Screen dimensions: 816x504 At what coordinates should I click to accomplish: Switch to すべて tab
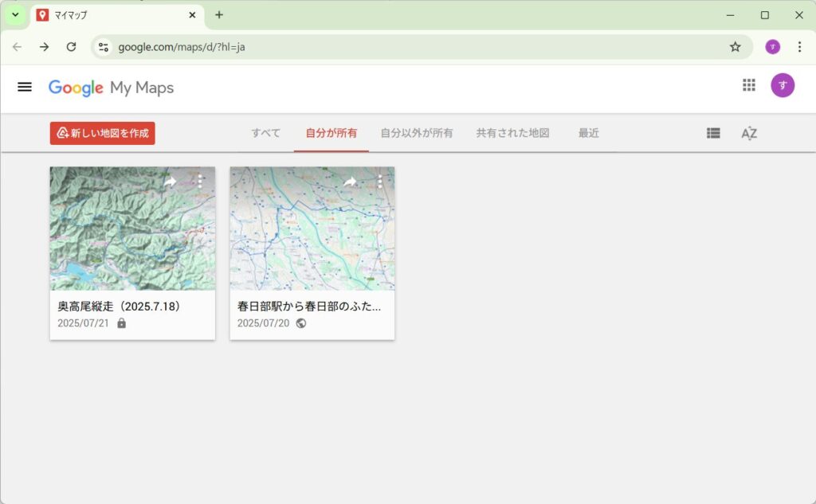265,133
